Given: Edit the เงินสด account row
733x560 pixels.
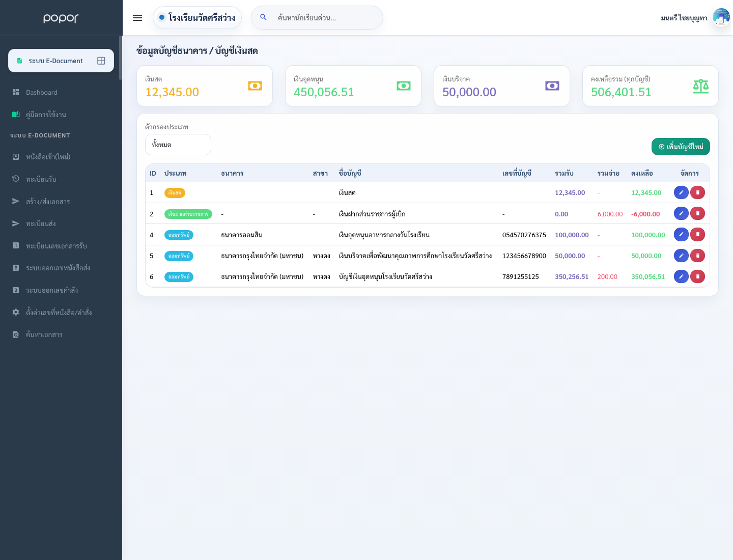Looking at the screenshot, I should click(681, 192).
